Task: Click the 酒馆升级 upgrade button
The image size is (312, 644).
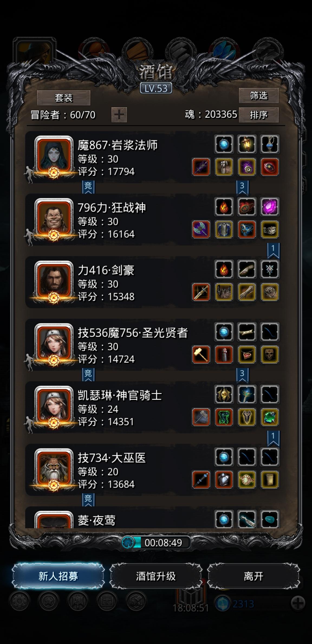Action: 156,576
